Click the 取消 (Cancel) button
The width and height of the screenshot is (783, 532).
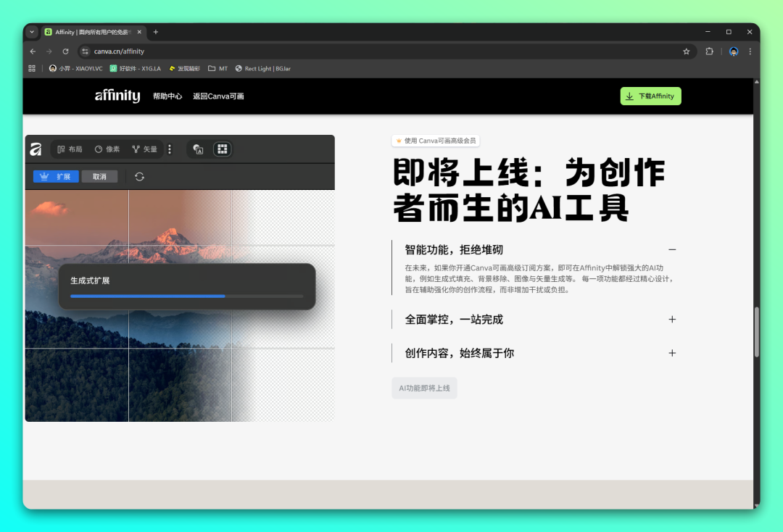[x=99, y=176]
